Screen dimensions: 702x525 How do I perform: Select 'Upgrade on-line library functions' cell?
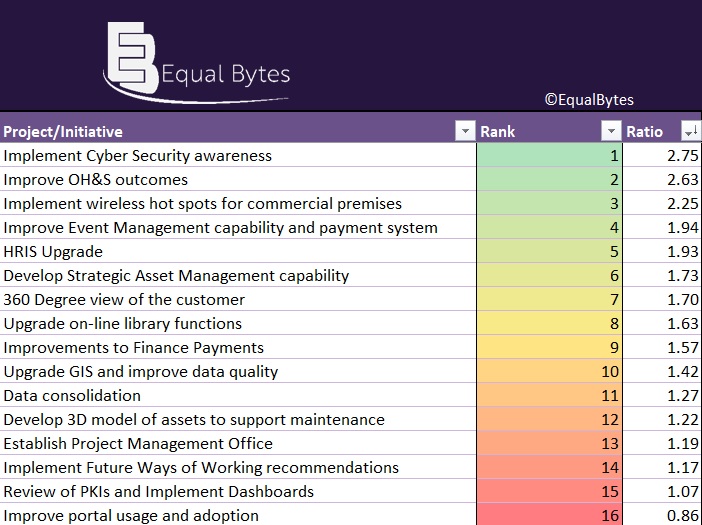[x=238, y=323]
